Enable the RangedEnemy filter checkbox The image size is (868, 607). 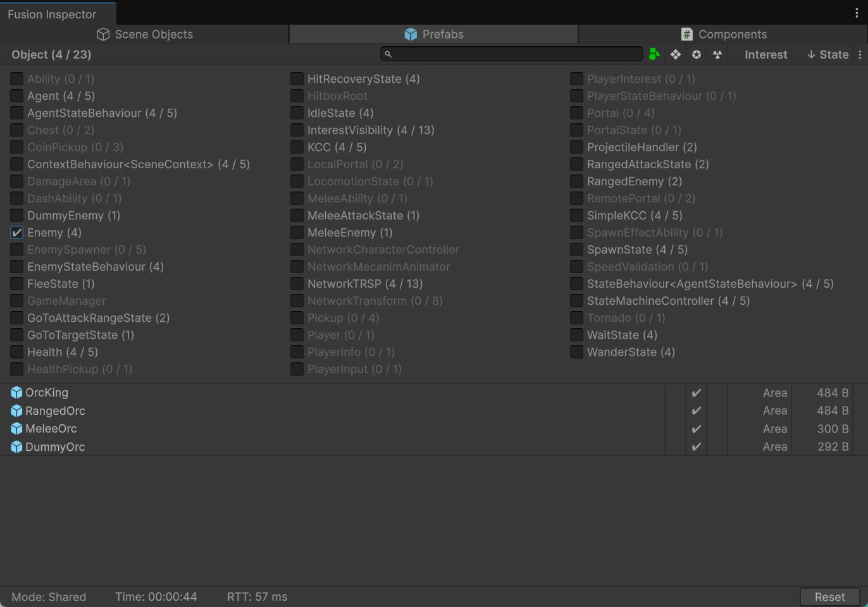coord(576,181)
